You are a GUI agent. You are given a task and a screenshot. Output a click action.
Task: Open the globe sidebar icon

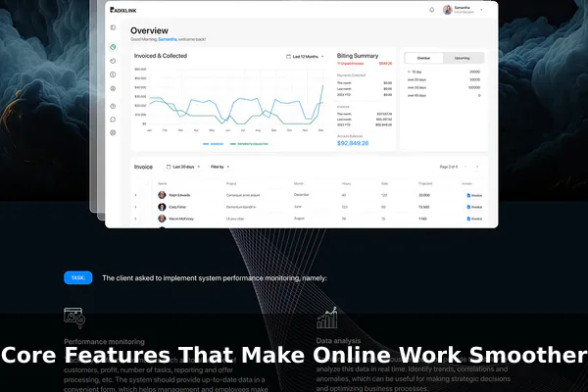[x=113, y=132]
